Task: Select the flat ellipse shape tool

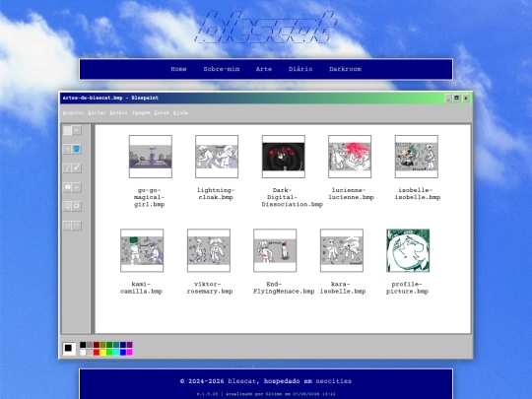Action: click(x=77, y=226)
